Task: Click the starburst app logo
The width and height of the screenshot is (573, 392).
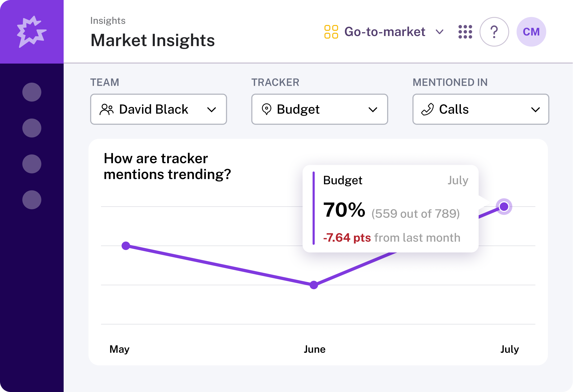Action: [32, 31]
